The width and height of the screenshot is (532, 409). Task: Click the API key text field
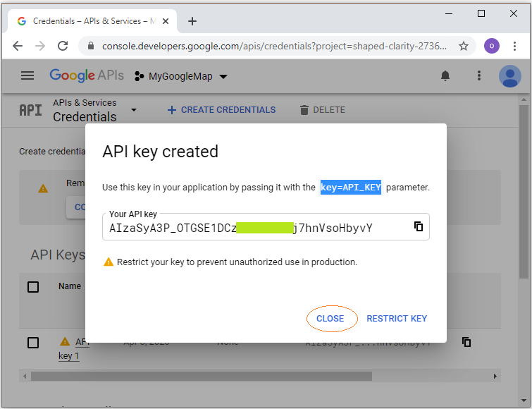point(266,227)
